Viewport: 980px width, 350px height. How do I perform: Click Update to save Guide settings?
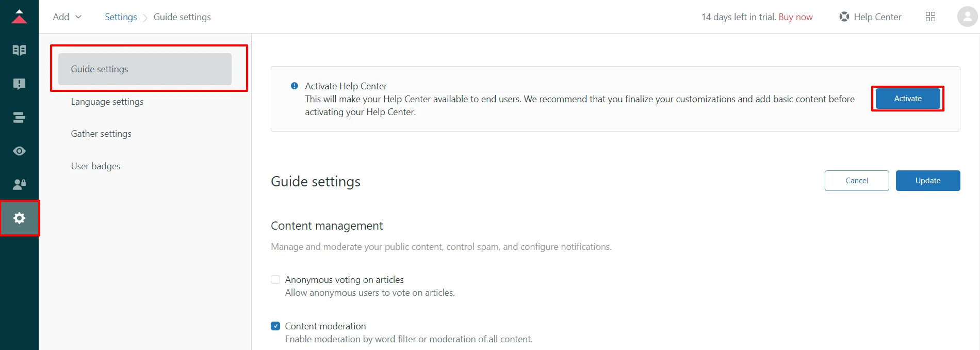pyautogui.click(x=927, y=181)
